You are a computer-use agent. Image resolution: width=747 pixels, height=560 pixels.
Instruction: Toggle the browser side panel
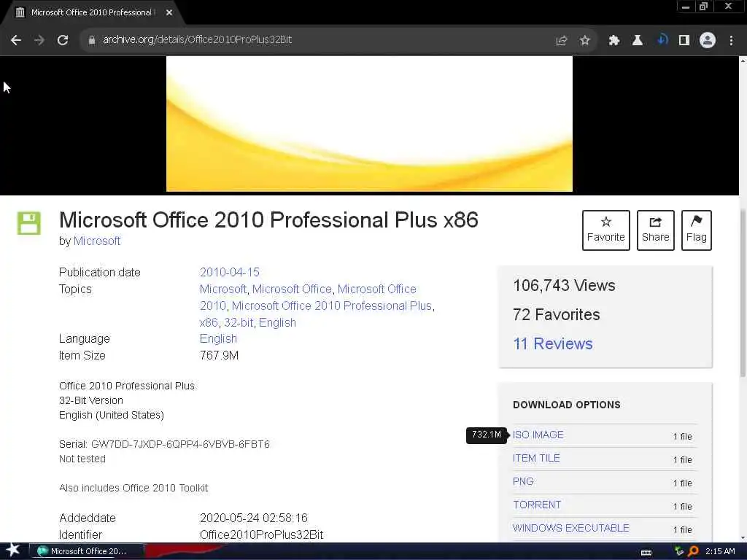point(684,41)
